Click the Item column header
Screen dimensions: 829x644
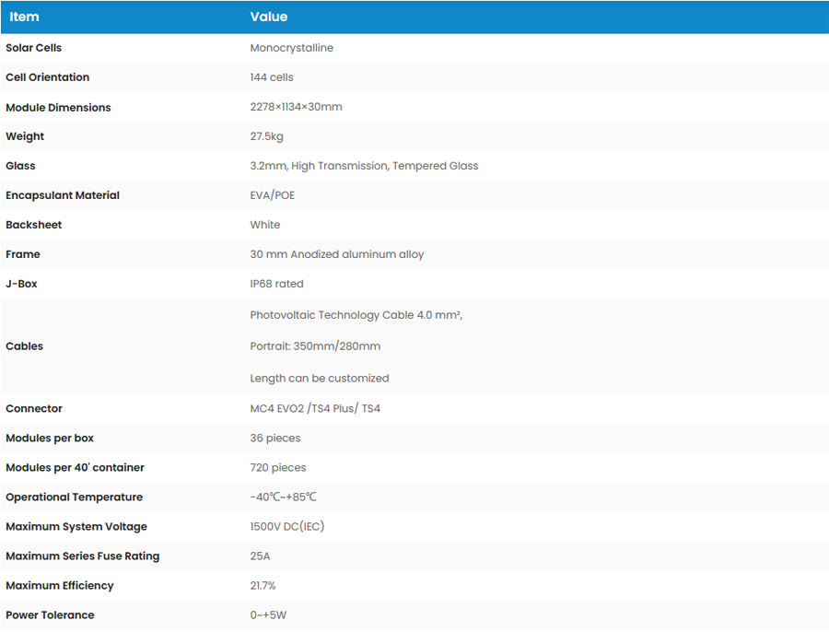click(x=24, y=17)
